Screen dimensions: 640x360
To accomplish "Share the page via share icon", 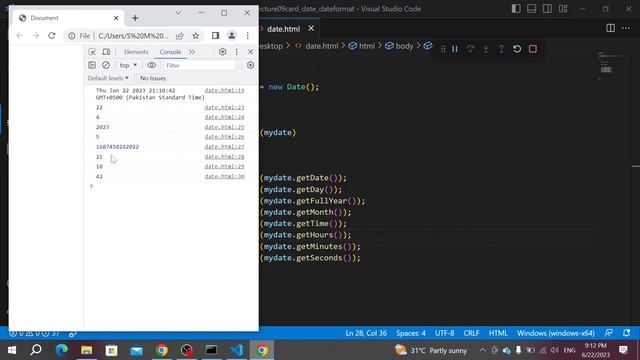I will tap(180, 36).
